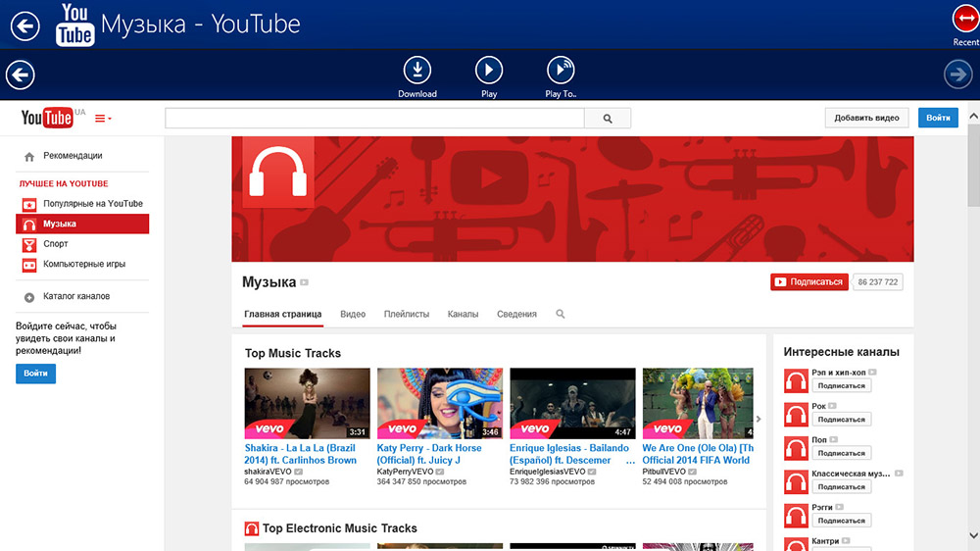This screenshot has width=980, height=551.
Task: Open Enrique Iglesias - Bailando title link
Action: pos(568,454)
